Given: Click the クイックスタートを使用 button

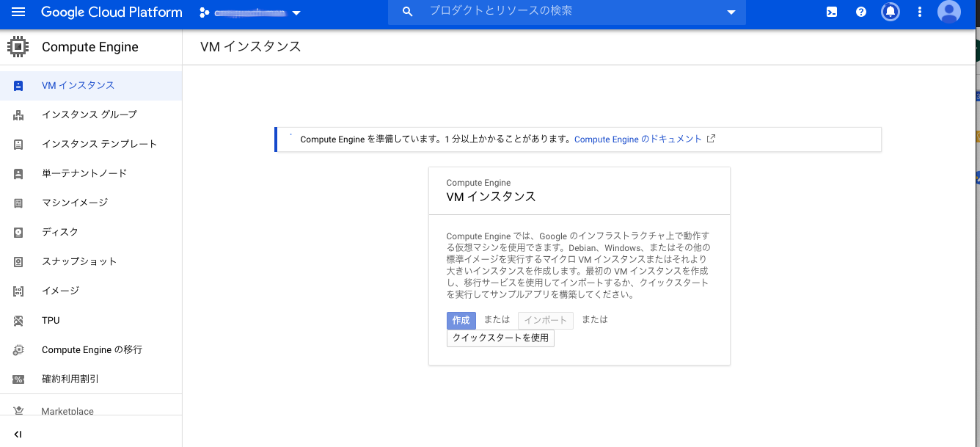Looking at the screenshot, I should [x=500, y=338].
